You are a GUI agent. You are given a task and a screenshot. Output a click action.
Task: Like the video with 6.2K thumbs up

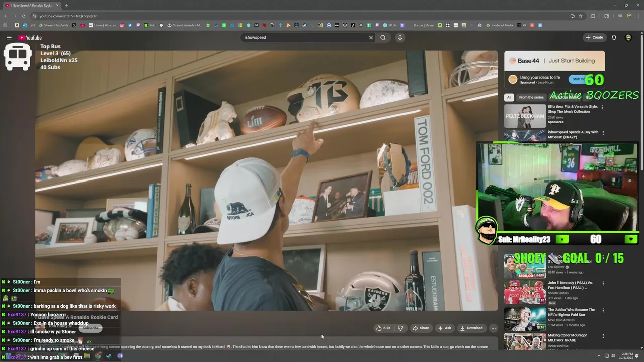tap(383, 328)
